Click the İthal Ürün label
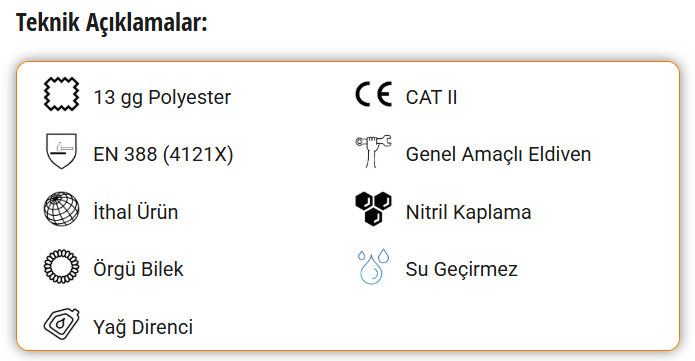The image size is (695, 361). point(136,212)
